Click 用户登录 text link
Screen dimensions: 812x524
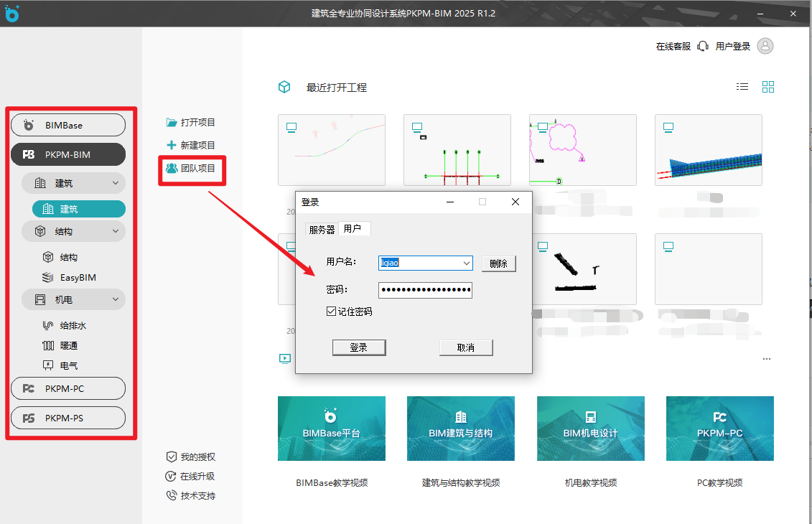click(x=733, y=47)
